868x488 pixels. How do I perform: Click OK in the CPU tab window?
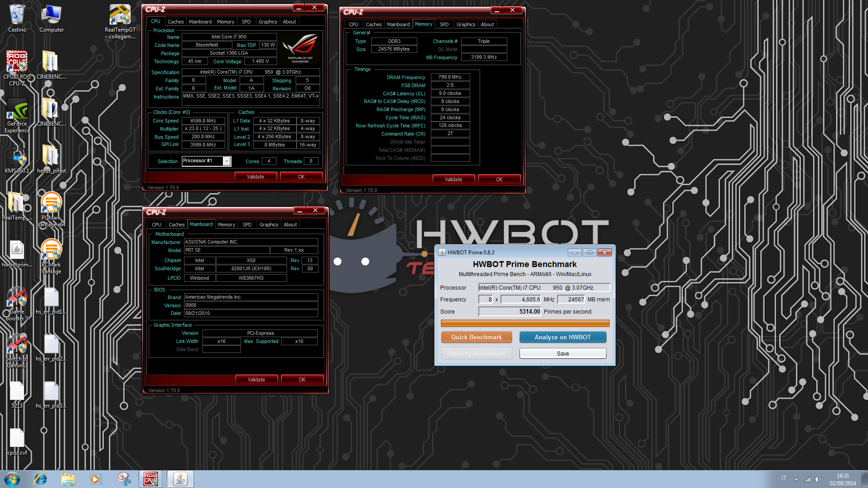(301, 177)
